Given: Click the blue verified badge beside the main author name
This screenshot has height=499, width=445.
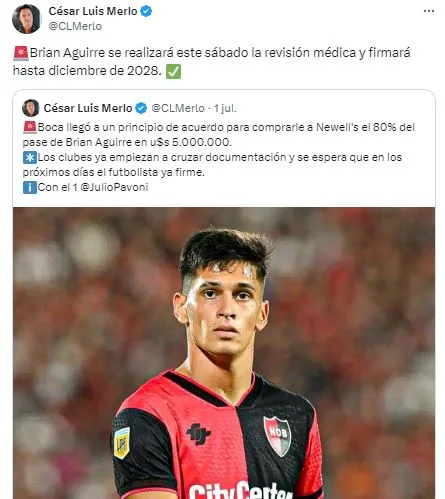Looking at the screenshot, I should (x=146, y=11).
